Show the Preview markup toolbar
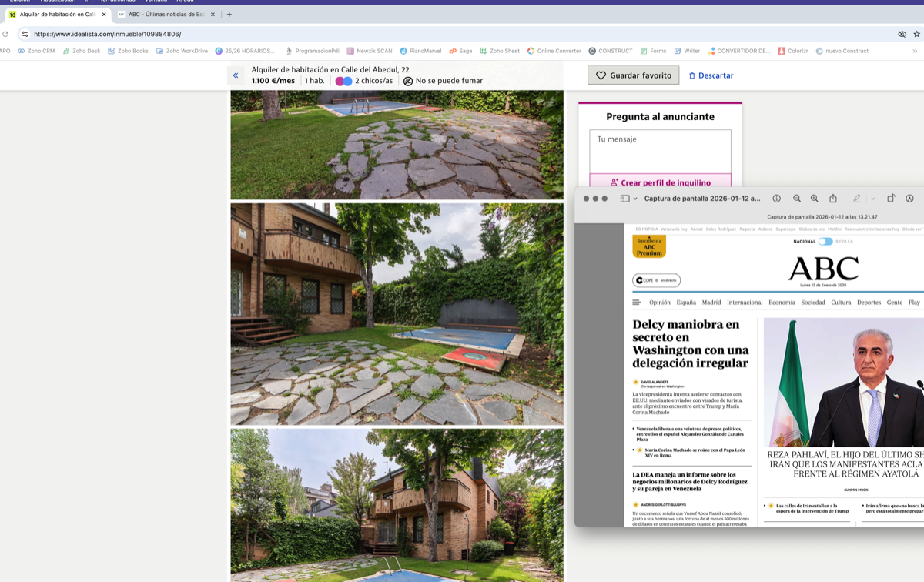 (x=909, y=199)
